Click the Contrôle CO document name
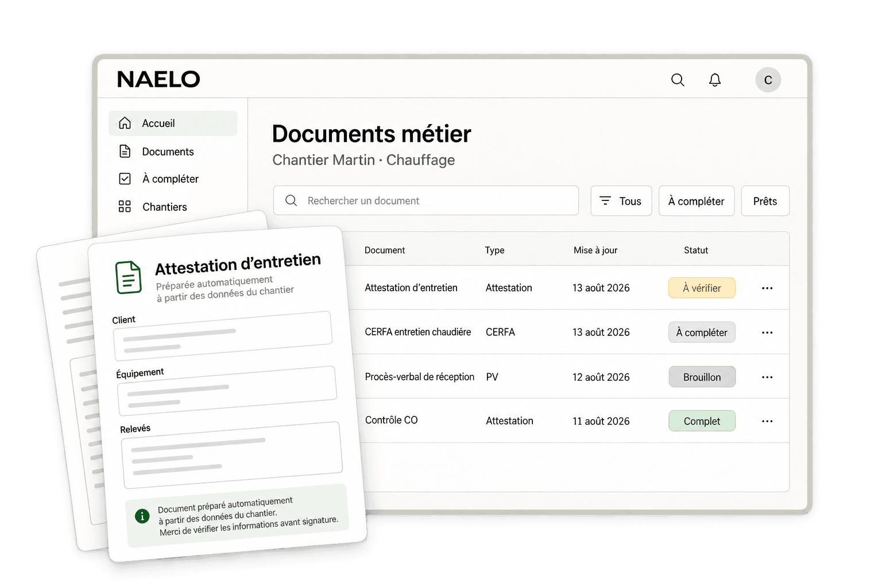The image size is (882, 588). (x=392, y=420)
